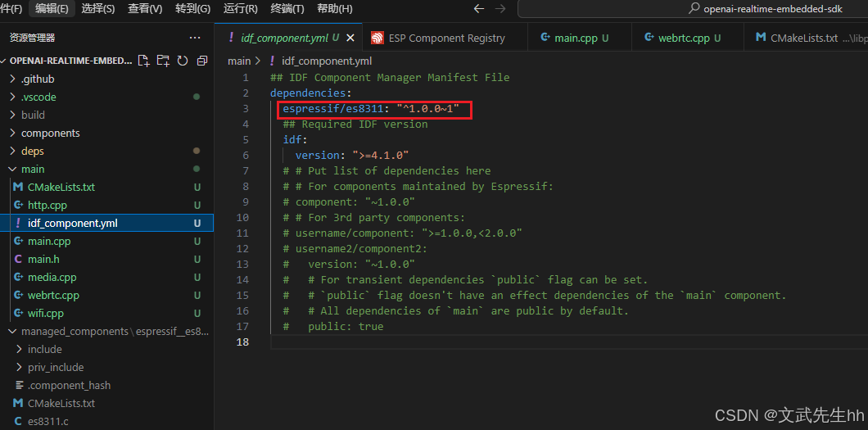Expand the include folder
Image resolution: width=868 pixels, height=430 pixels.
(x=20, y=349)
